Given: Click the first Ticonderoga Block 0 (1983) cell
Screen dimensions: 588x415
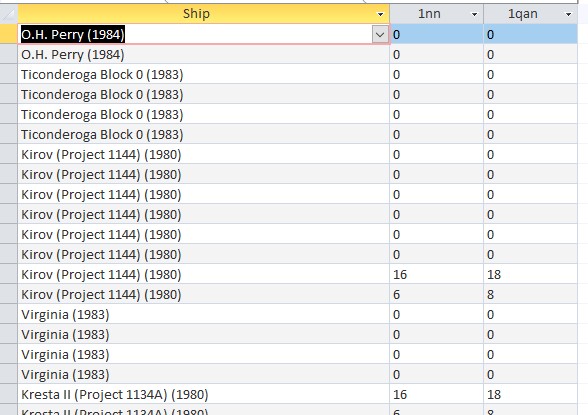Looking at the screenshot, I should 204,75.
